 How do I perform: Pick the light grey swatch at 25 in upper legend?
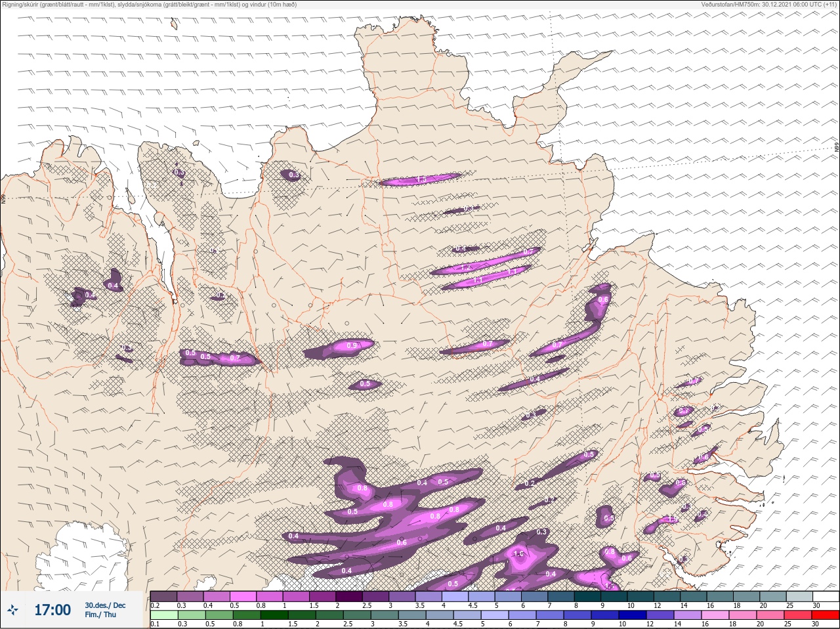coord(799,596)
